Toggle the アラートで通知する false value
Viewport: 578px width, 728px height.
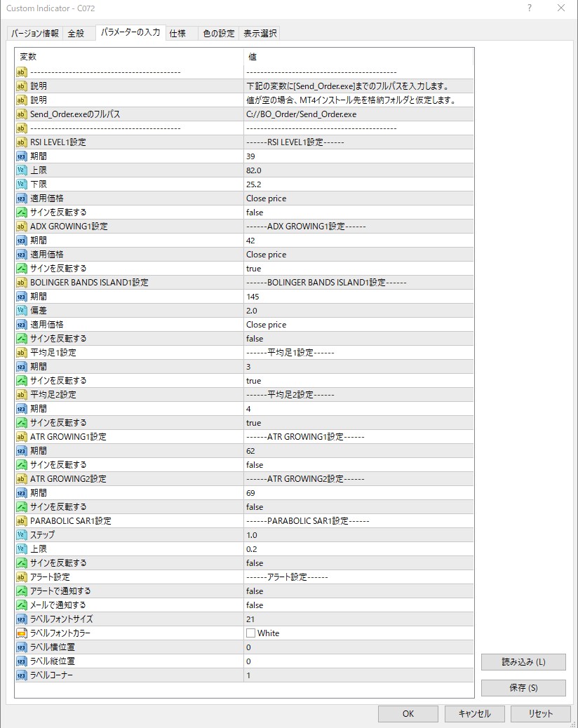click(x=358, y=591)
